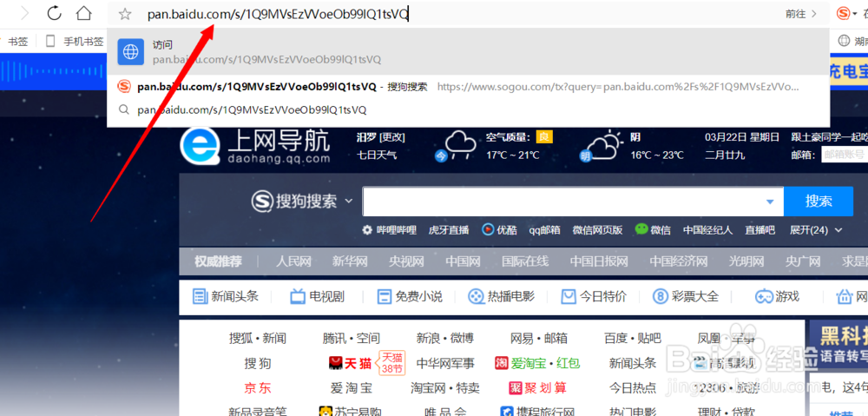868x416 pixels.
Task: Open 网易·邮箱 site link
Action: (539, 338)
